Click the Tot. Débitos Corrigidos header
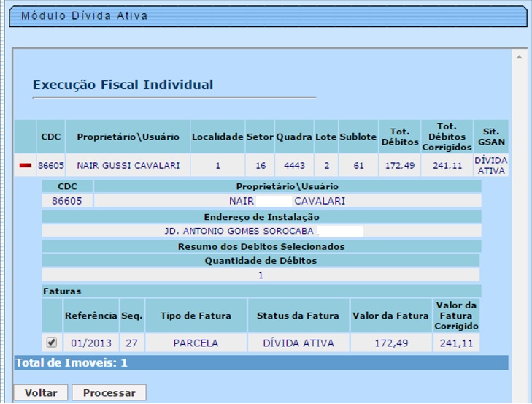532x404 pixels. (447, 137)
